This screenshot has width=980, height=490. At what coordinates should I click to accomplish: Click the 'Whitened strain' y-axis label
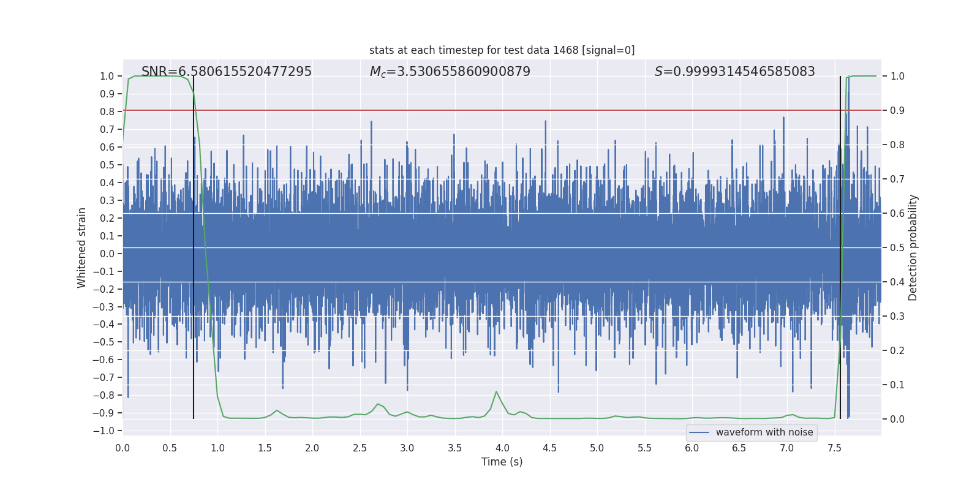tap(81, 247)
